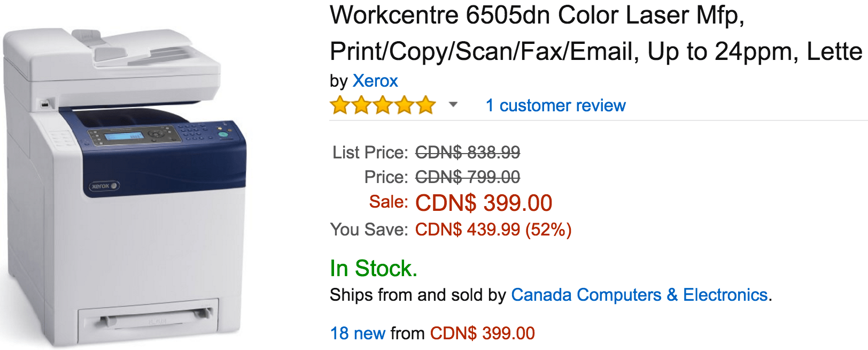Click the Workcentre 6505dn product title
The image size is (868, 350).
(596, 33)
